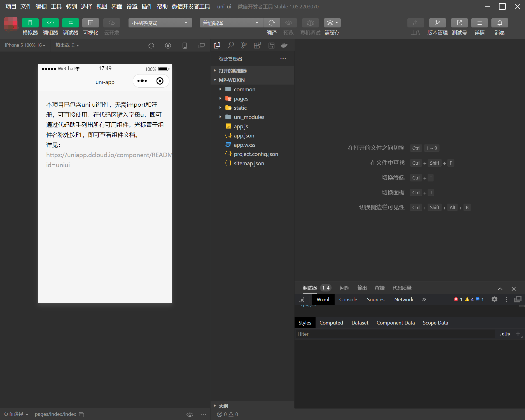Image resolution: width=525 pixels, height=420 pixels.
Task: Click the simulator refresh icon
Action: (151, 46)
